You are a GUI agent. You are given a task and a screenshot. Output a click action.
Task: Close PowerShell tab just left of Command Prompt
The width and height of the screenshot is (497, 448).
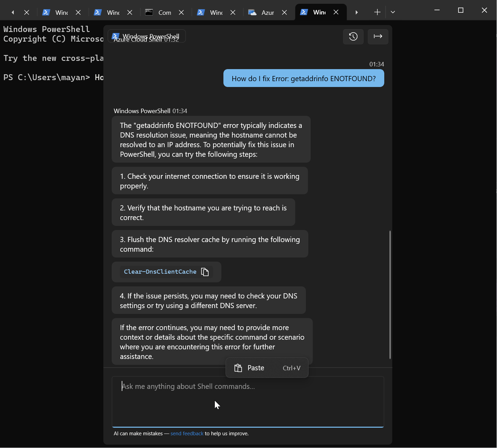tap(130, 12)
